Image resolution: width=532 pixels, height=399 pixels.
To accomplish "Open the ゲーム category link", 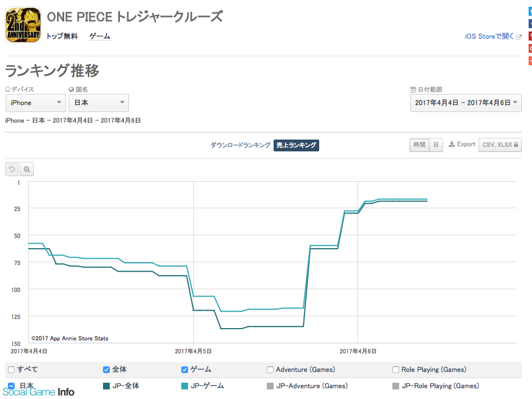I will 100,37.
